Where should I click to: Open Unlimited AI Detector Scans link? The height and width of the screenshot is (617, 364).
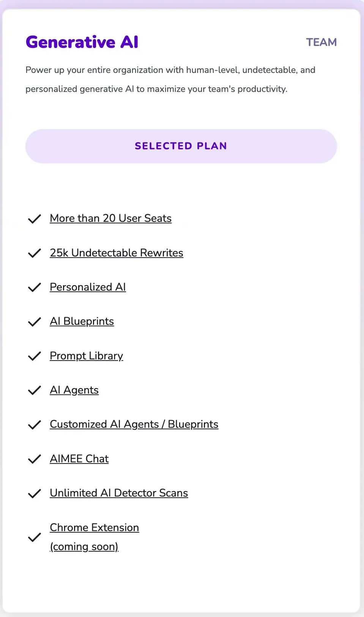[x=119, y=493]
